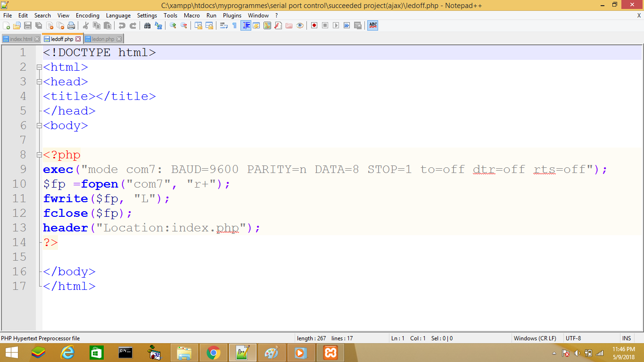644x362 pixels.
Task: Open the Replace tool icon
Action: coord(158,25)
